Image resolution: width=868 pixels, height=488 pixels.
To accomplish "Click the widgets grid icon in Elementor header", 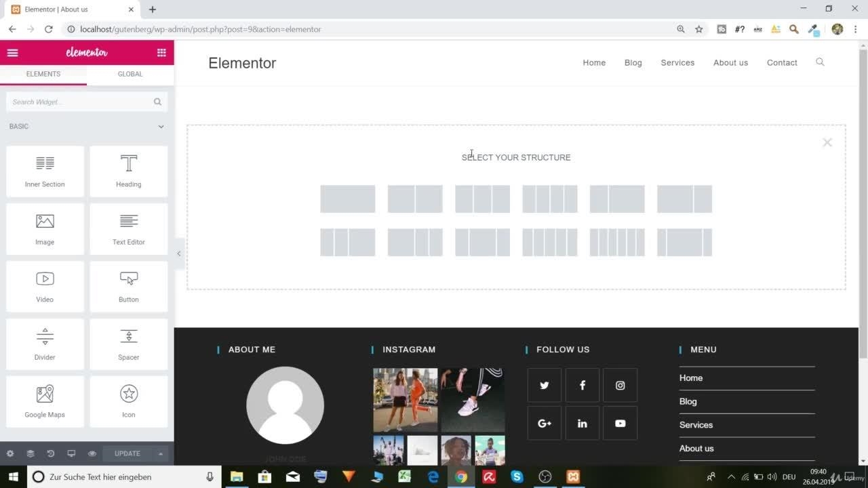I will (x=161, y=53).
